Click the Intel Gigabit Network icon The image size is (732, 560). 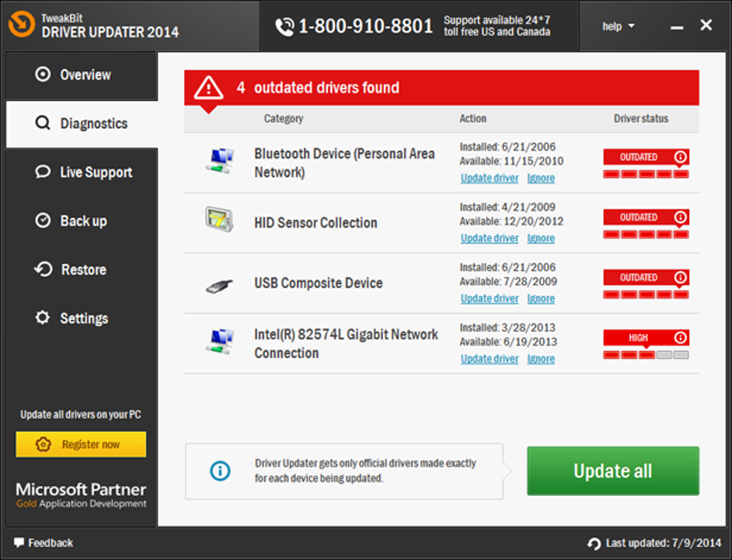pos(220,342)
